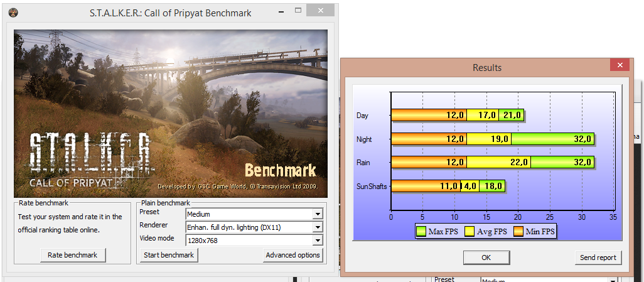Click the yellow Avg FPS legend swatch

tap(470, 231)
